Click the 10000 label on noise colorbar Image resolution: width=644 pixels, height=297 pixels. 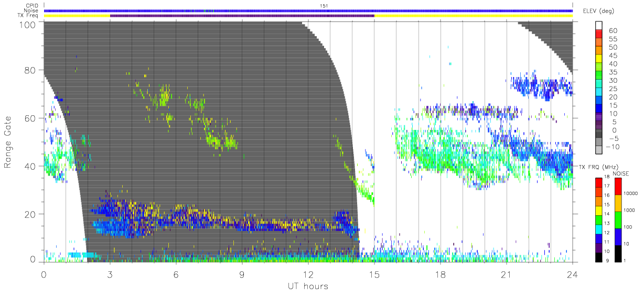click(x=632, y=192)
